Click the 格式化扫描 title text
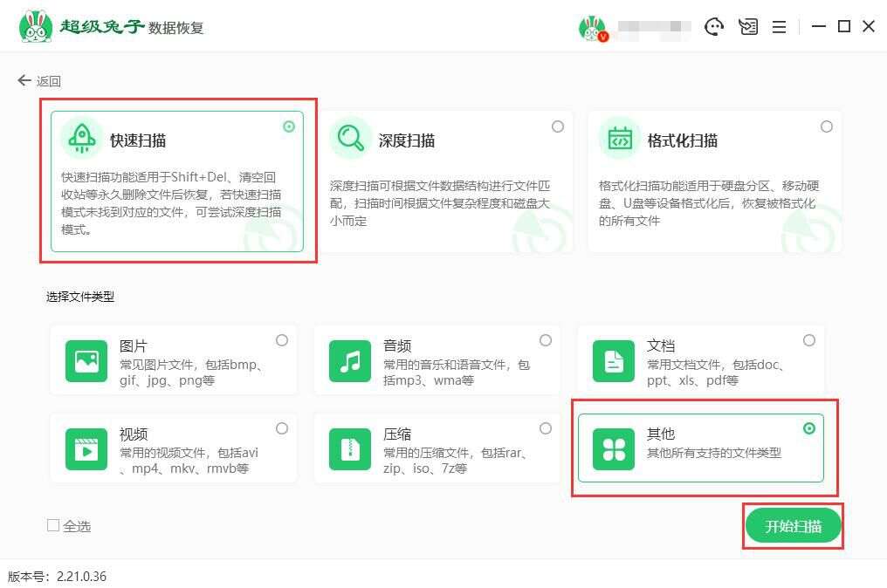Screen dimensions: 887x588 (x=682, y=140)
